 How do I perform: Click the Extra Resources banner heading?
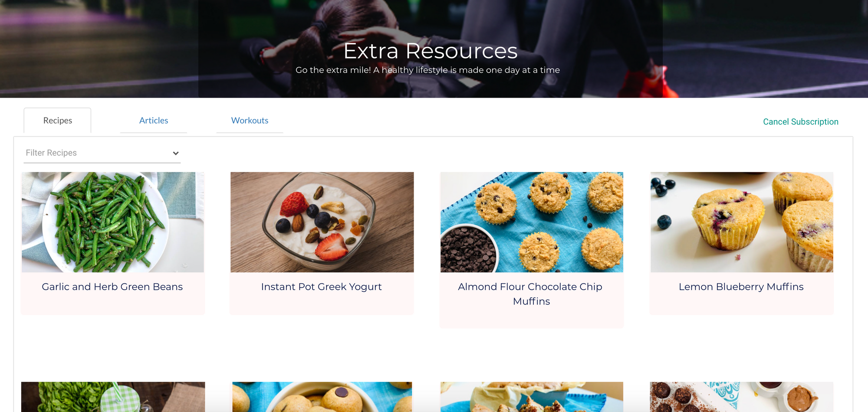pyautogui.click(x=431, y=51)
